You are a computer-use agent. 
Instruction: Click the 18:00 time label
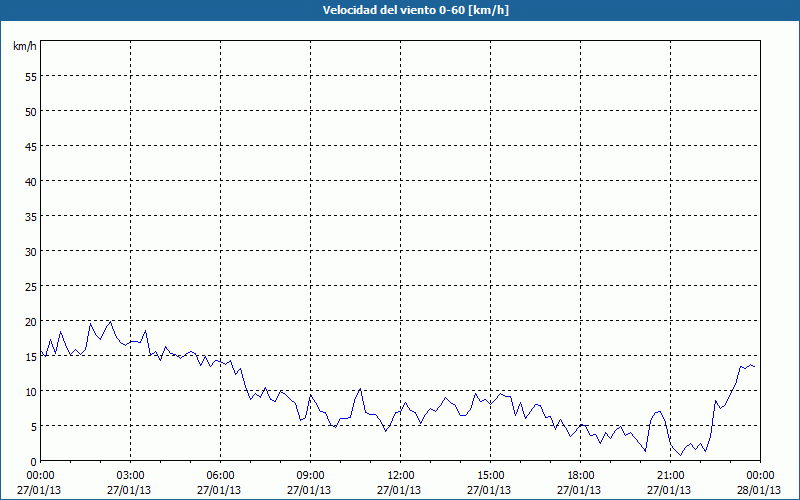coord(581,476)
